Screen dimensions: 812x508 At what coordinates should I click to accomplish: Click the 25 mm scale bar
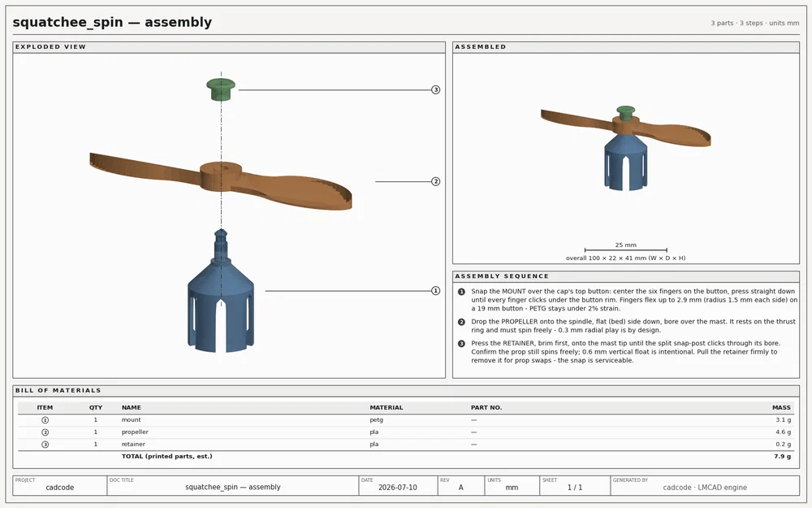click(x=625, y=250)
